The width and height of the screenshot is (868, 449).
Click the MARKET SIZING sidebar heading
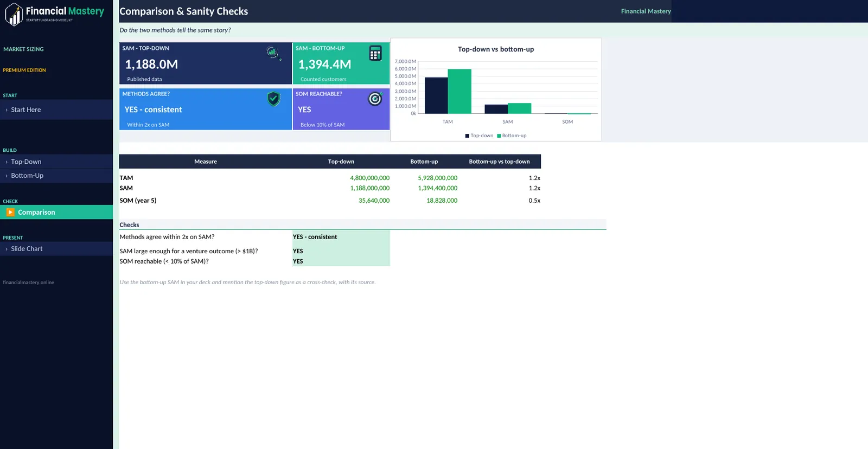(23, 49)
